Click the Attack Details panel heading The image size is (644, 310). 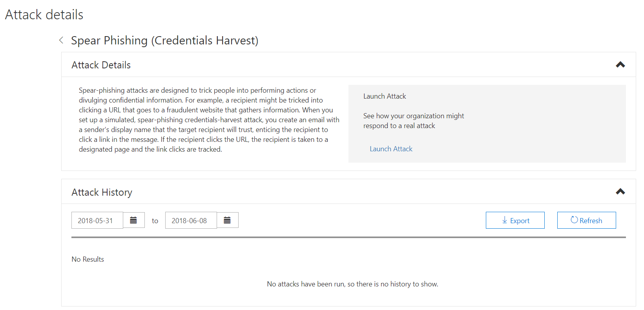[x=101, y=65]
